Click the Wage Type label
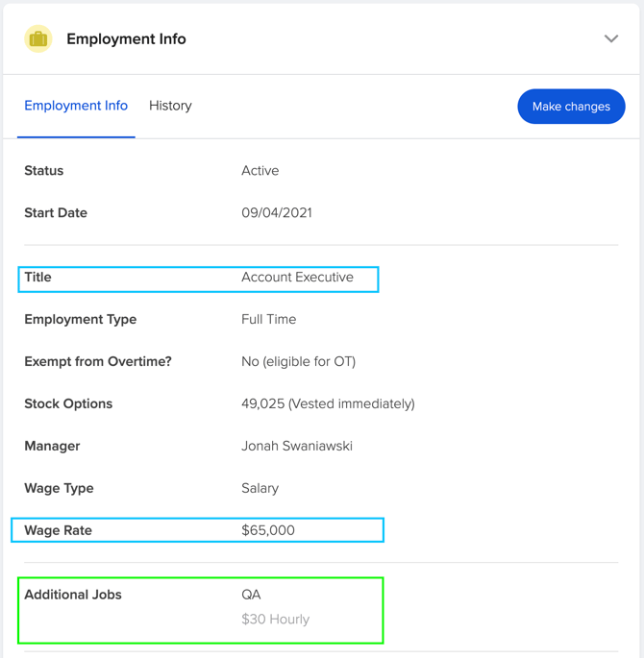The image size is (644, 658). (x=59, y=489)
